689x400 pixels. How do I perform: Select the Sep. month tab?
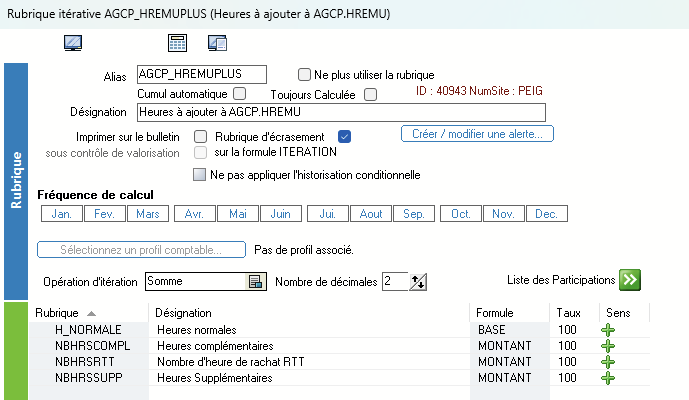pyautogui.click(x=413, y=214)
